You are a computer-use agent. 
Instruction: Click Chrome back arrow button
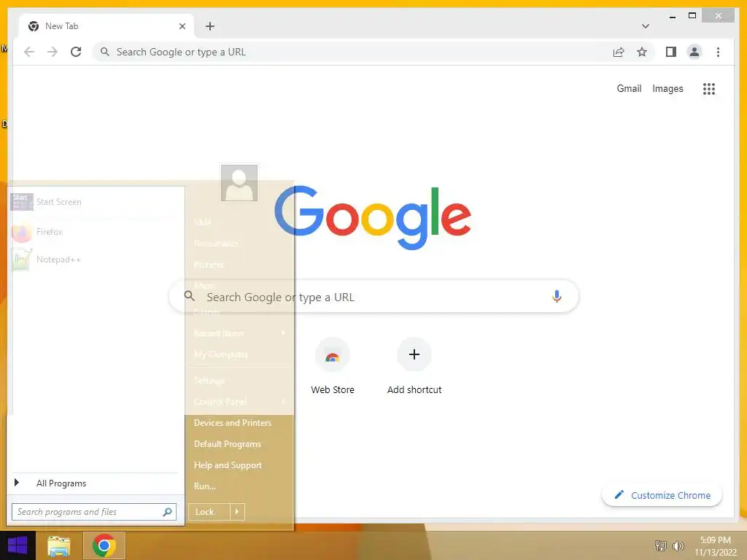tap(29, 52)
